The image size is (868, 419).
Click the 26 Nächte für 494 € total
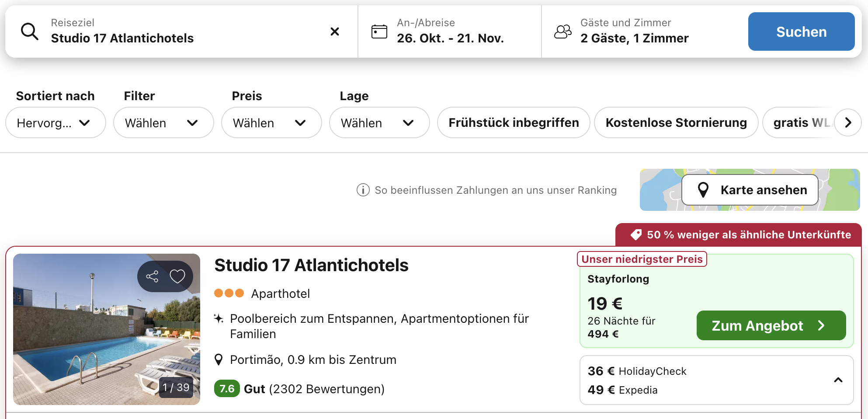pos(621,328)
